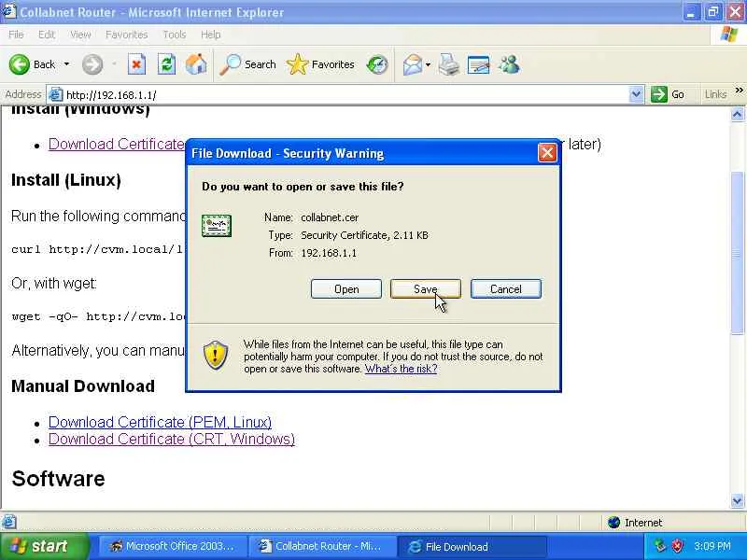This screenshot has width=747, height=560.
Task: Click the Windows flag logo in menu bar
Action: click(x=729, y=35)
